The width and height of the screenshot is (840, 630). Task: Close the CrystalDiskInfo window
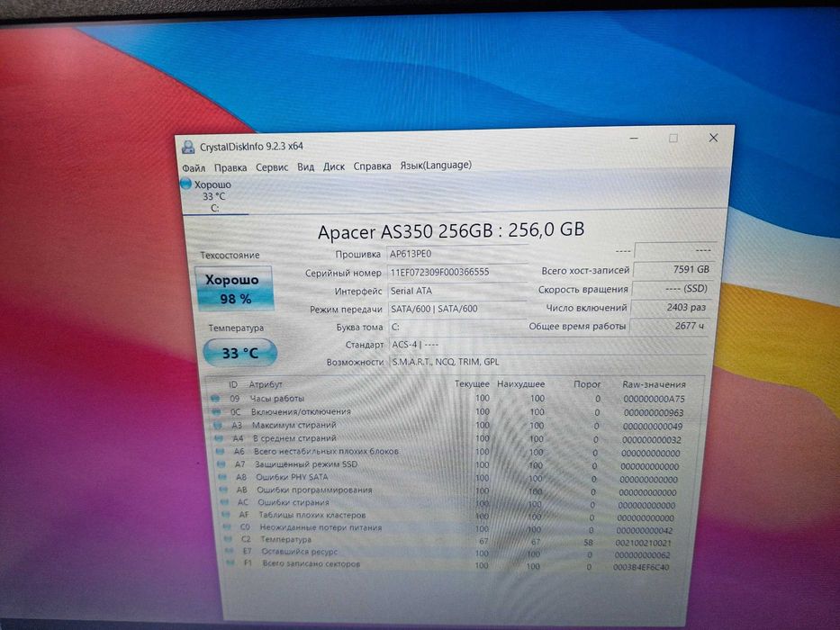713,138
